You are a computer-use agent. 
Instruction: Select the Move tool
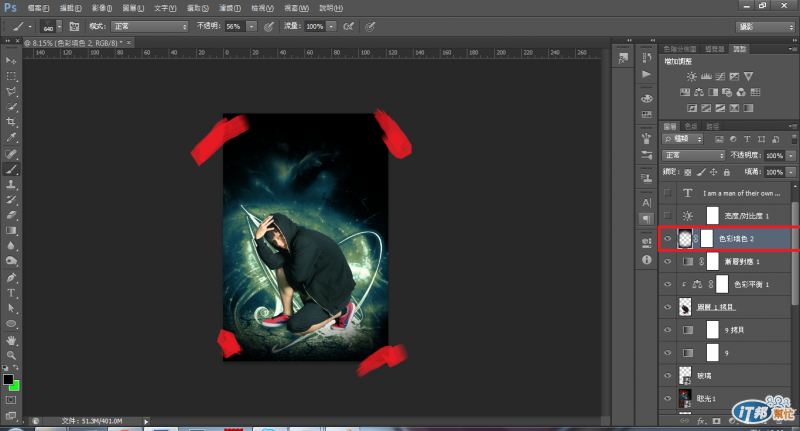point(11,60)
